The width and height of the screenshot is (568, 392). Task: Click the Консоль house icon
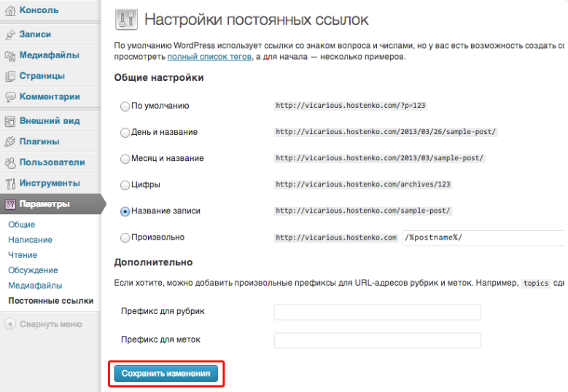(x=10, y=11)
